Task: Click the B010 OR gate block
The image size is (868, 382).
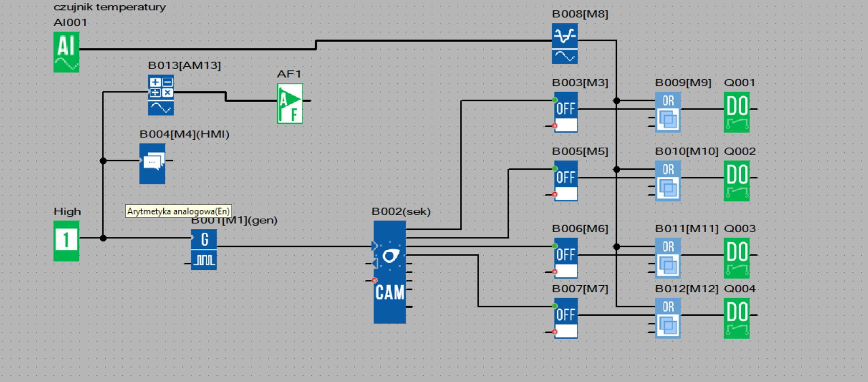Action: tap(668, 181)
